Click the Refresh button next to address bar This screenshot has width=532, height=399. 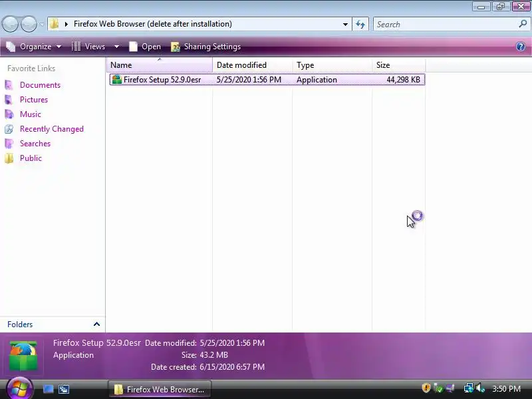pos(360,25)
